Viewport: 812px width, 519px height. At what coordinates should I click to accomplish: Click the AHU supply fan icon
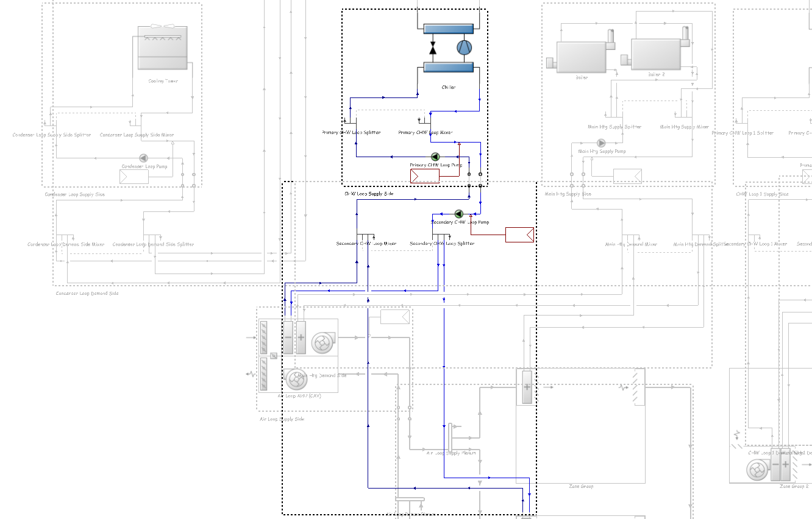click(x=321, y=343)
